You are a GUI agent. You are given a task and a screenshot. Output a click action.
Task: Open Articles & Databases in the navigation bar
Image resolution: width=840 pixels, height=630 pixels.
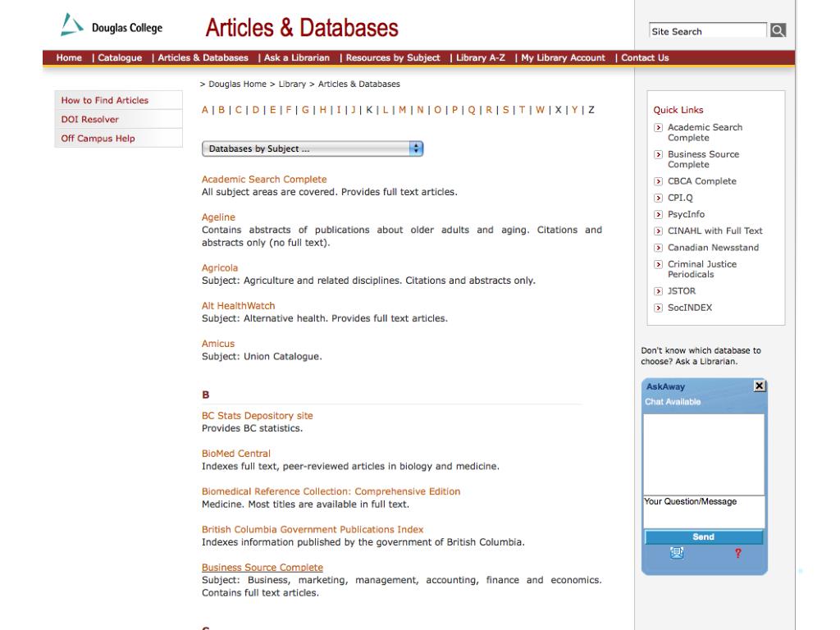point(203,57)
